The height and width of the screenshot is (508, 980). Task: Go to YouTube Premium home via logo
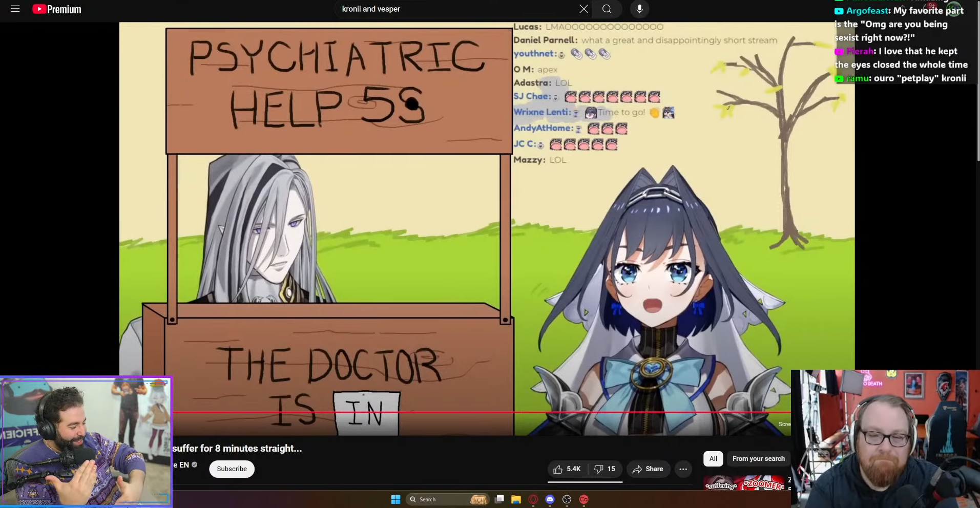(57, 9)
